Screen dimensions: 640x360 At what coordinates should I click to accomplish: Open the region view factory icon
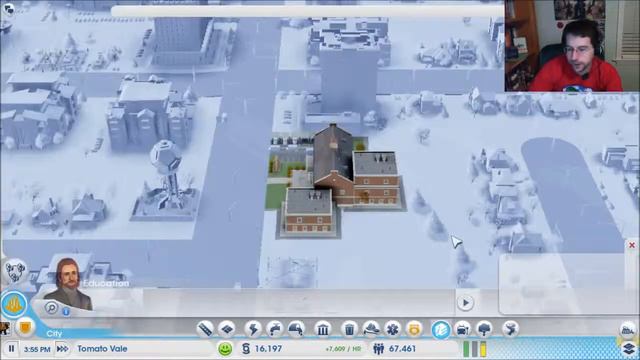click(628, 329)
